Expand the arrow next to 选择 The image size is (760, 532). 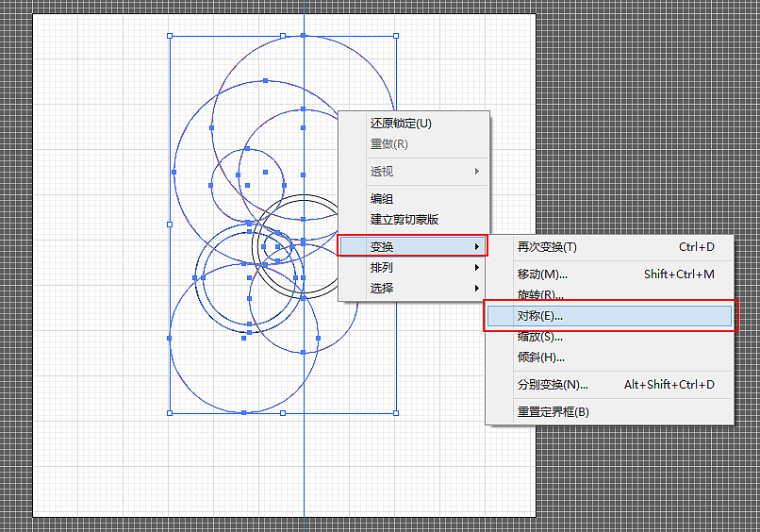477,288
